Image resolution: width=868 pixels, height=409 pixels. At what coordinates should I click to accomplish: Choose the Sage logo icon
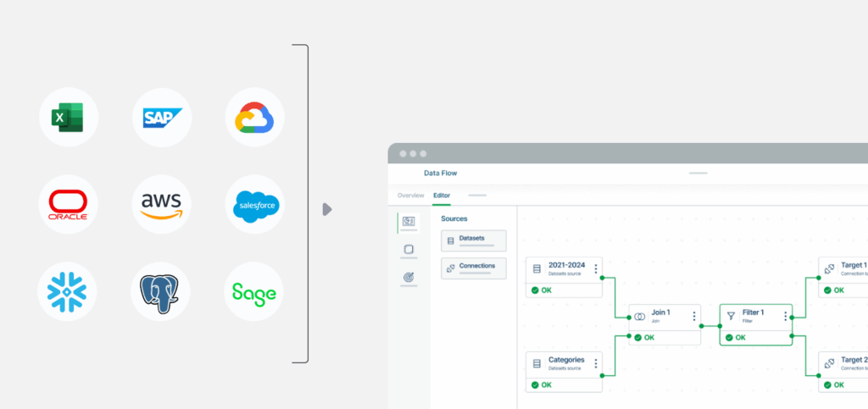[x=254, y=293]
